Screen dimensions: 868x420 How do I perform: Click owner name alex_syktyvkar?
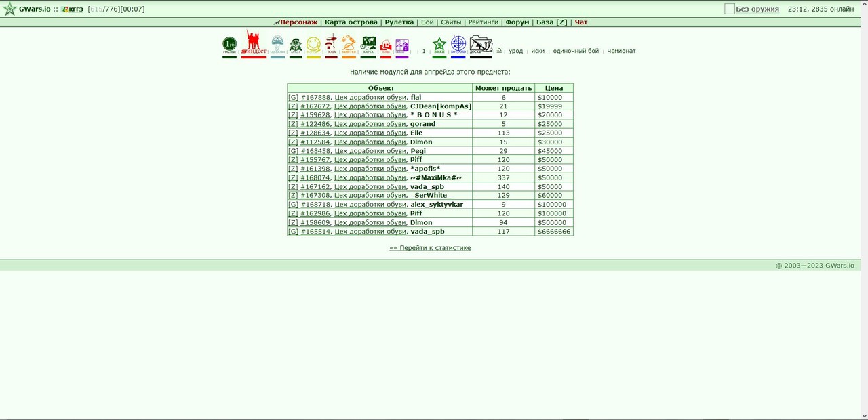tap(437, 205)
